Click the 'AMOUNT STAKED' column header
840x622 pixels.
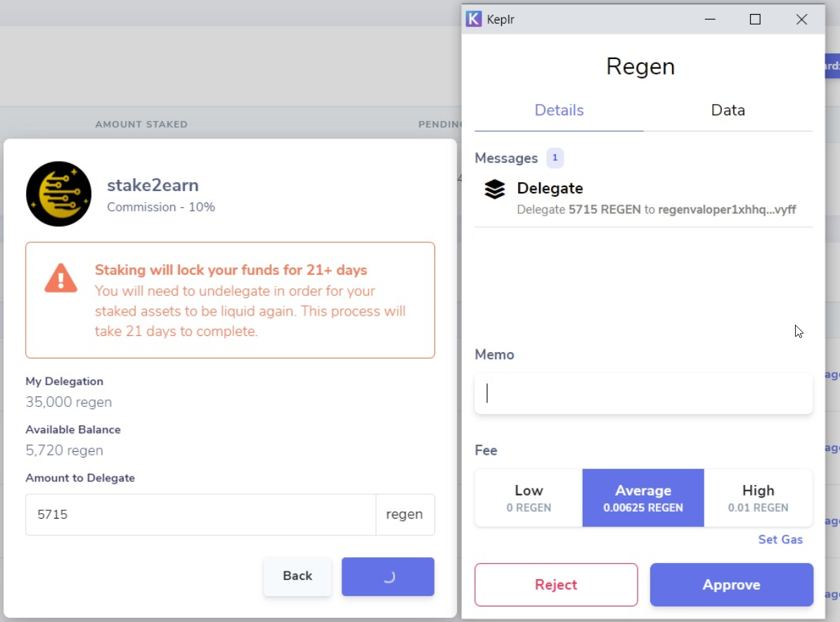(x=141, y=124)
